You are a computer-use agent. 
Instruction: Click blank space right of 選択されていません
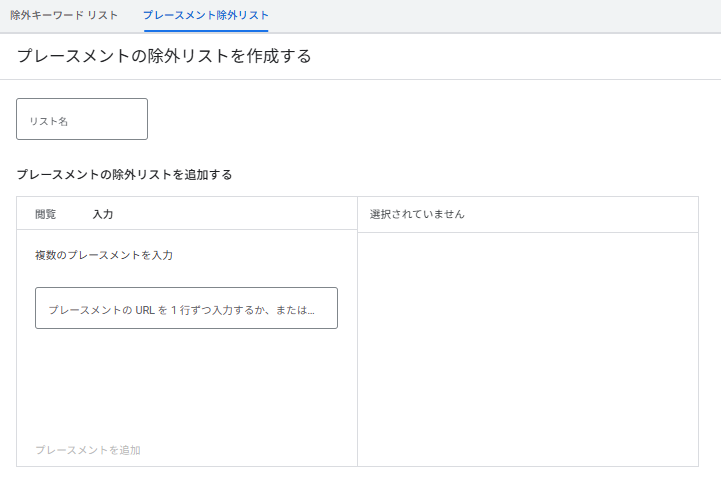pyautogui.click(x=590, y=214)
